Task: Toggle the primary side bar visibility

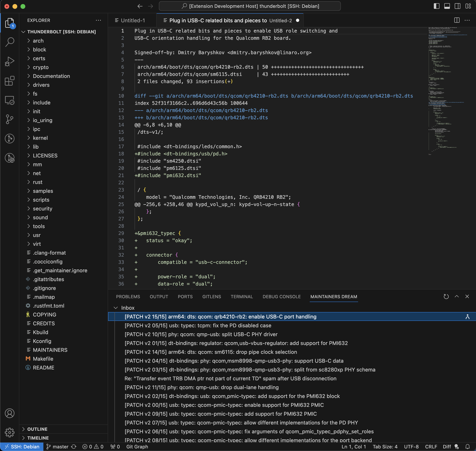Action: (x=436, y=6)
